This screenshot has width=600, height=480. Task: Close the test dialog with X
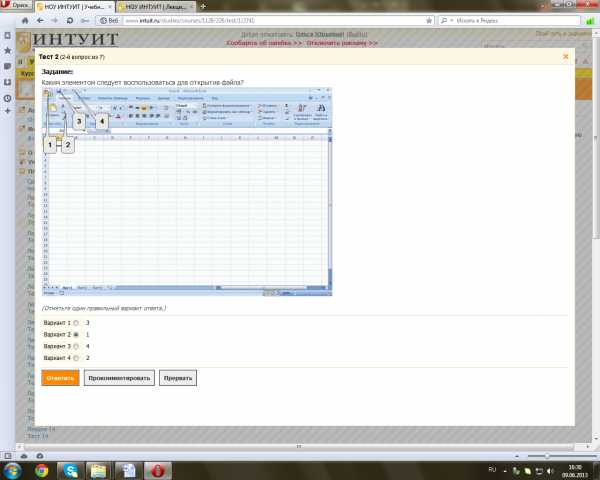566,56
